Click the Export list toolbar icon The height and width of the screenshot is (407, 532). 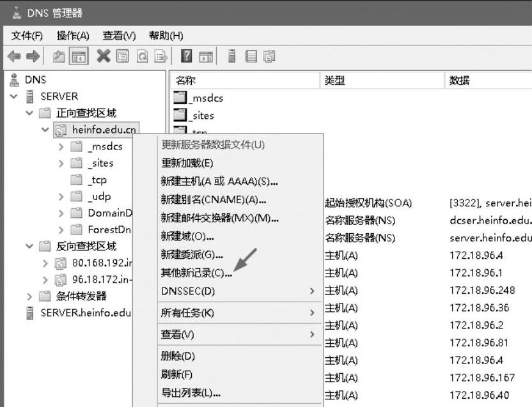[x=161, y=56]
